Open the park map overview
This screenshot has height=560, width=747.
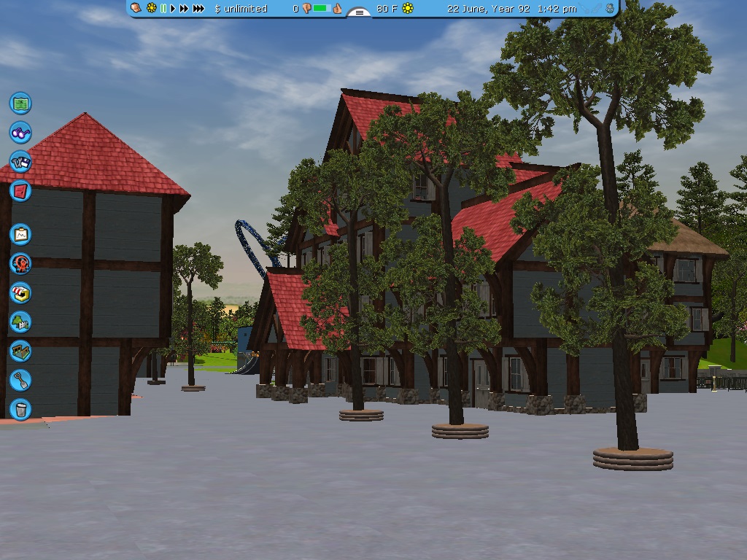coord(20,103)
